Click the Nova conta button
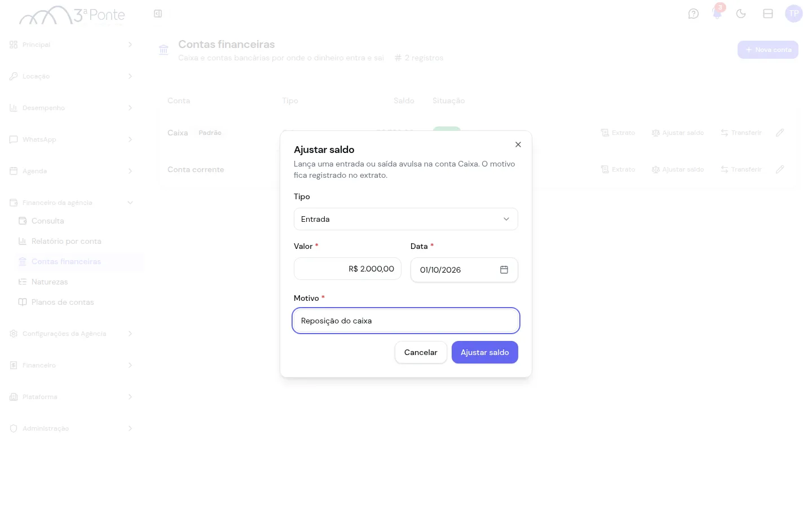The width and height of the screenshot is (812, 508). [x=767, y=50]
